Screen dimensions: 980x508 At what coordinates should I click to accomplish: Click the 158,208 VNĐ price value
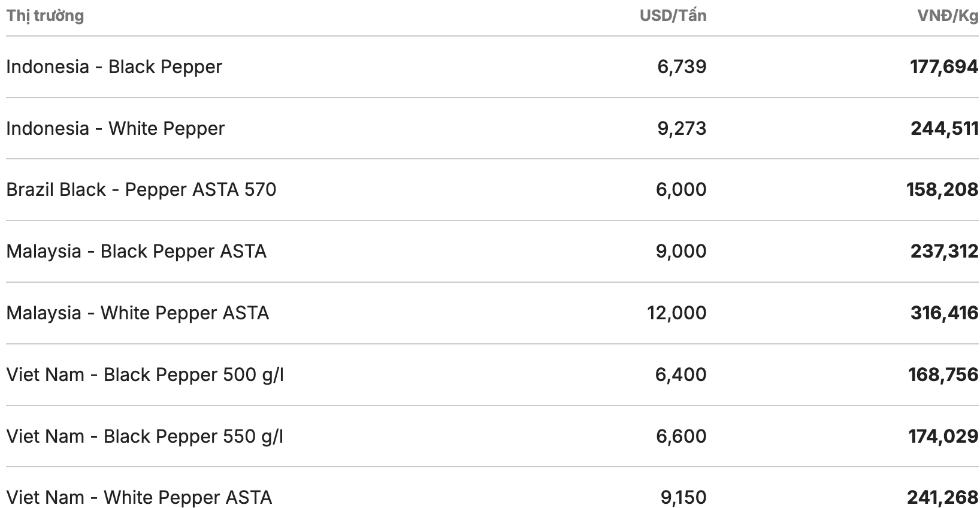coord(942,189)
